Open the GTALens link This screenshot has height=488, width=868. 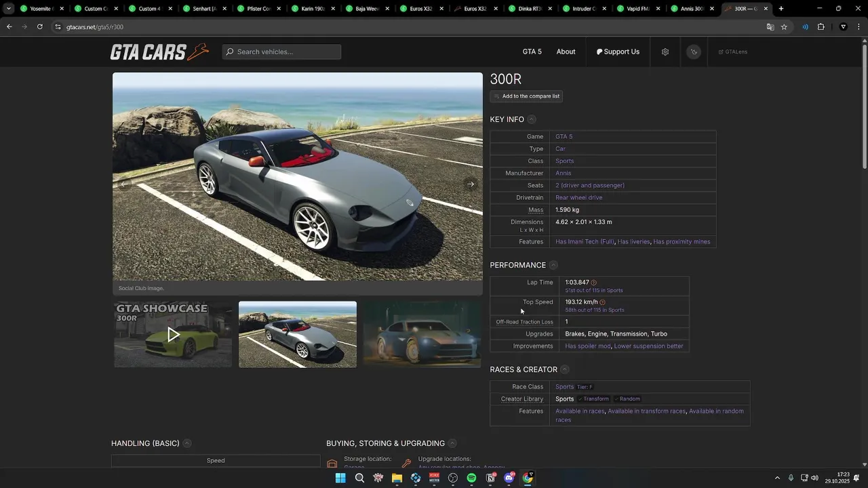pos(733,52)
